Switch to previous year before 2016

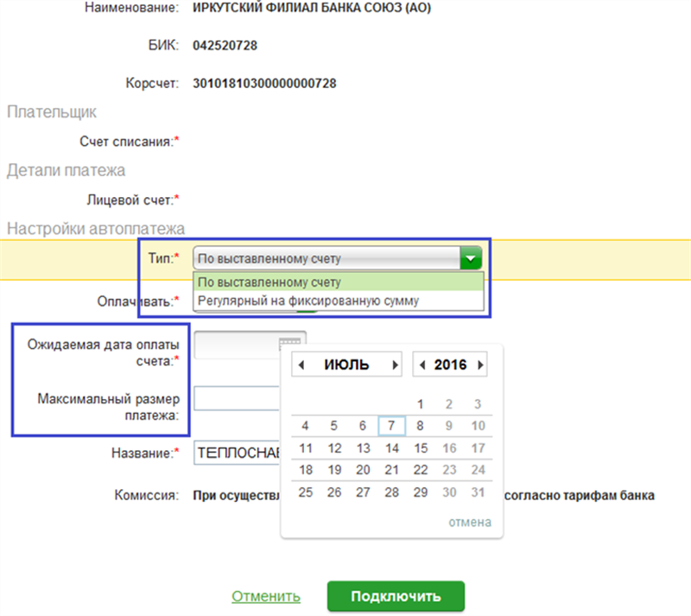422,365
